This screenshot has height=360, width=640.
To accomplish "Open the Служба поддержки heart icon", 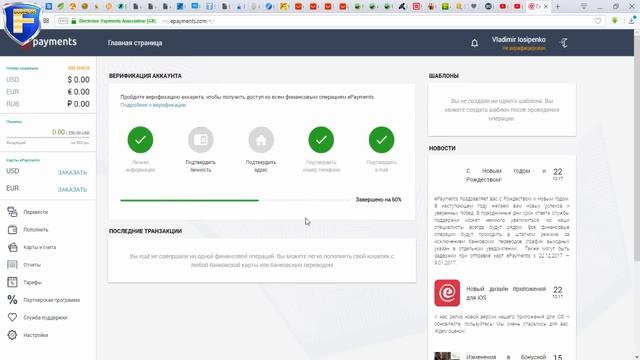I will pos(12,317).
